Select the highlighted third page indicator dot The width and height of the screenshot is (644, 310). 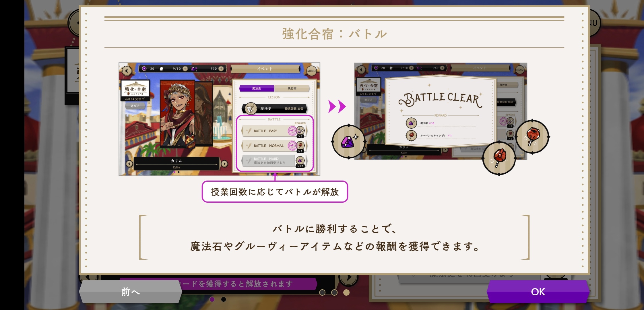346,292
